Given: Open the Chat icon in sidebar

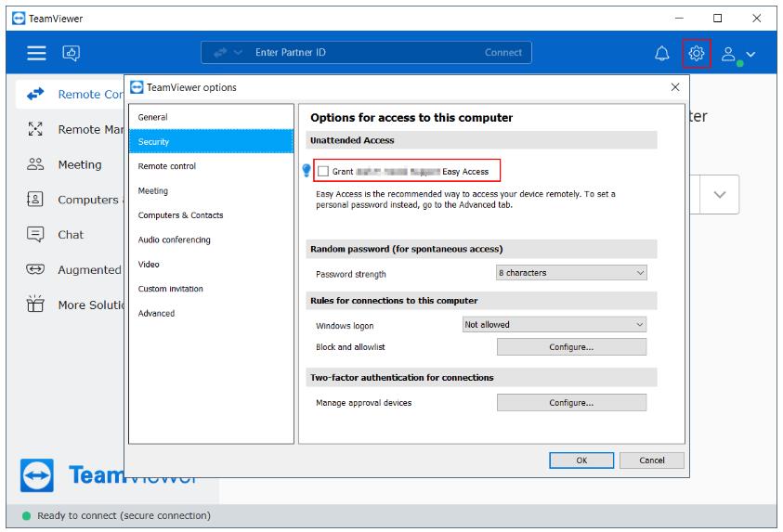Looking at the screenshot, I should 35,235.
